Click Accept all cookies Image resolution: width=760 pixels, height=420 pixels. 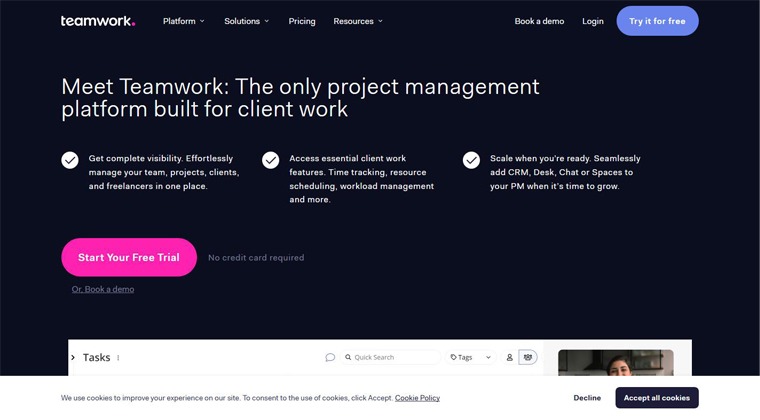click(x=657, y=398)
